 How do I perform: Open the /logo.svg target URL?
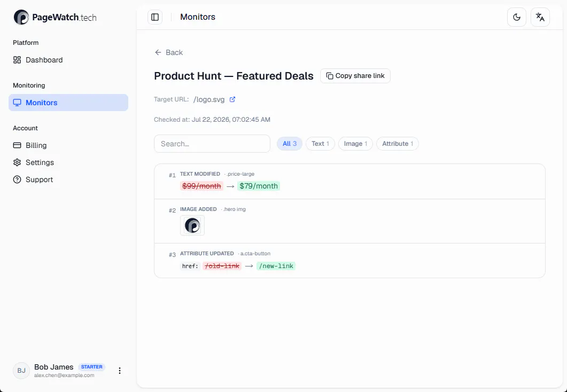[x=209, y=99]
